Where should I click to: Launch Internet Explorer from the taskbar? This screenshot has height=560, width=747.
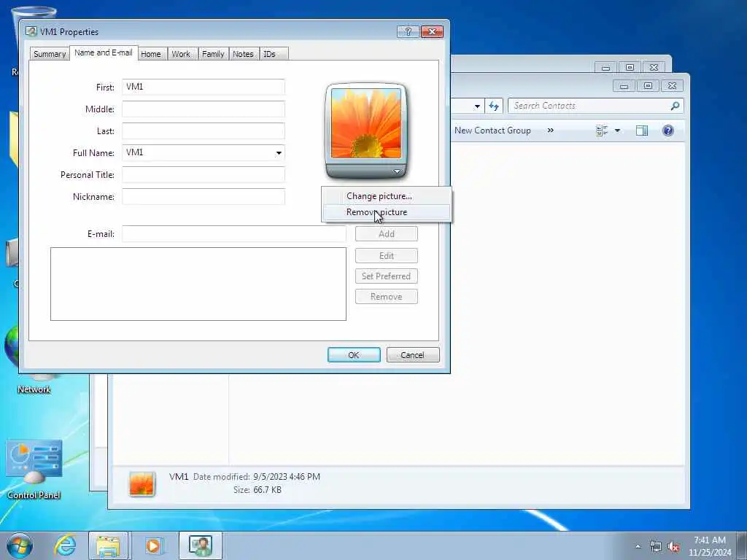tap(65, 545)
